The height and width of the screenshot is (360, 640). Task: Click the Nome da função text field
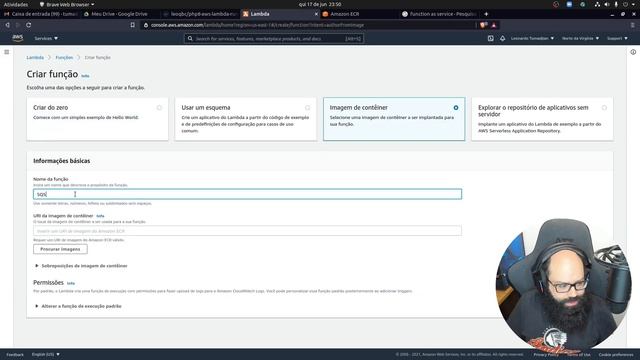point(247,194)
